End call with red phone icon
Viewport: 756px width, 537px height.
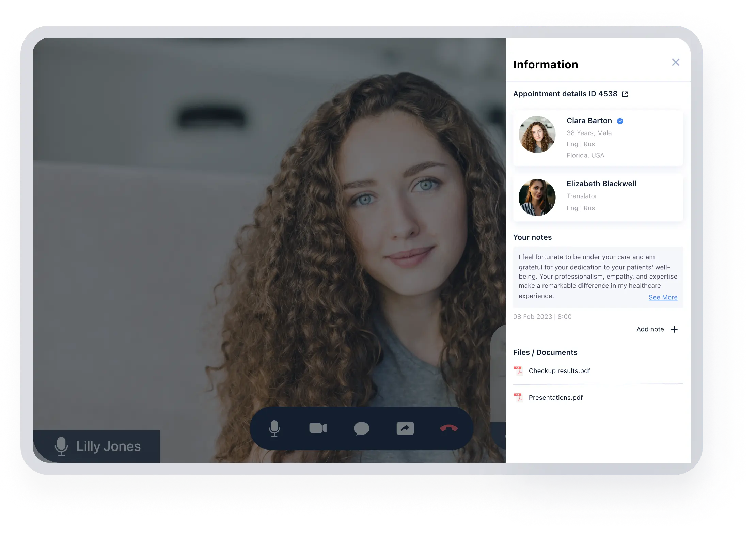pyautogui.click(x=448, y=428)
